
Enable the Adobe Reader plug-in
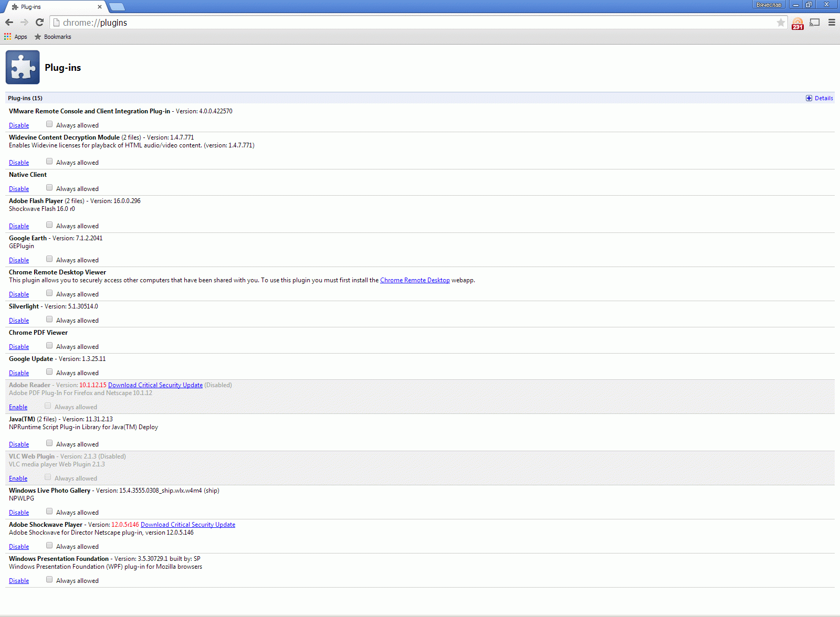click(x=18, y=407)
